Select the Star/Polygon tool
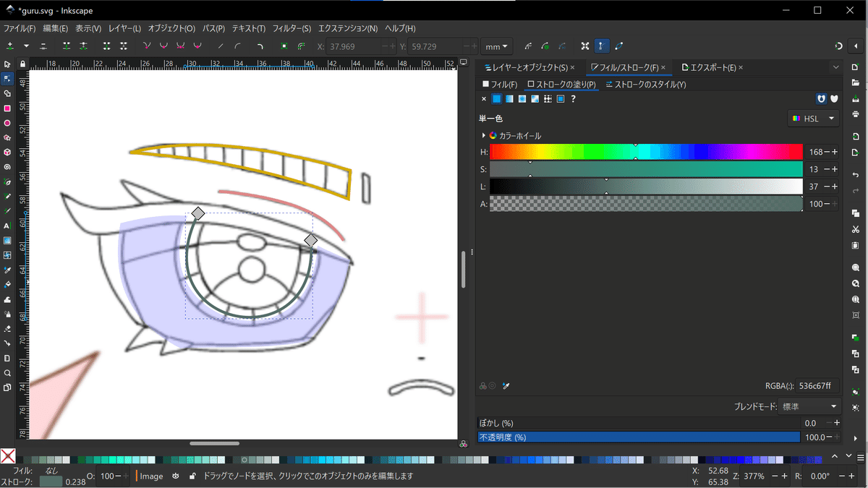Screen dimensions: 868x488 (7, 137)
